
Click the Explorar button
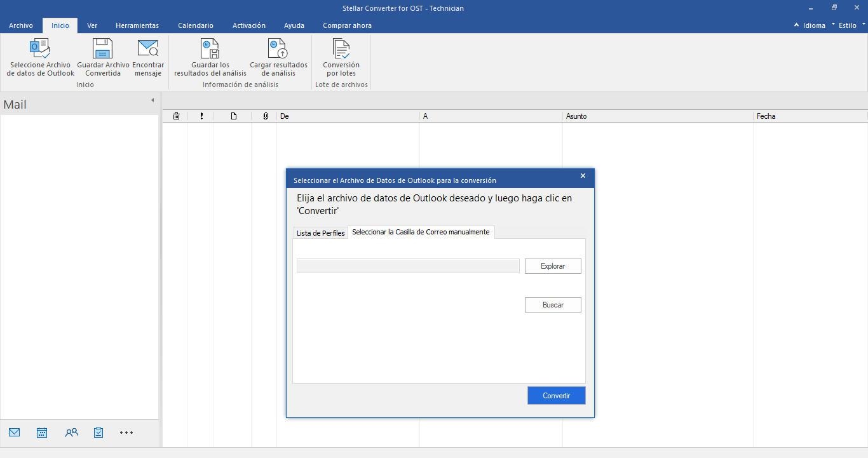(x=553, y=266)
